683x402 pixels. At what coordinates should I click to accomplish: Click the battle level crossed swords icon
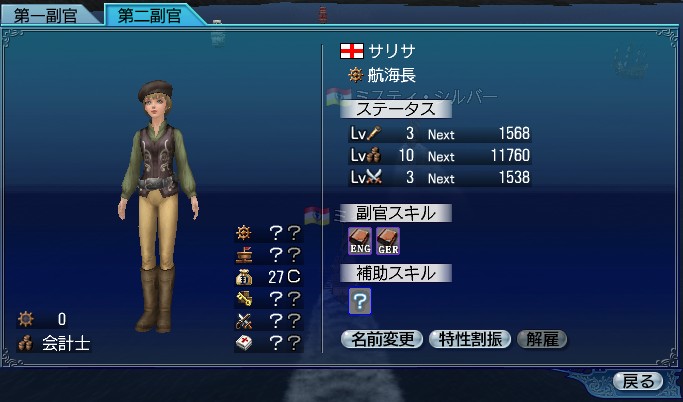click(374, 177)
